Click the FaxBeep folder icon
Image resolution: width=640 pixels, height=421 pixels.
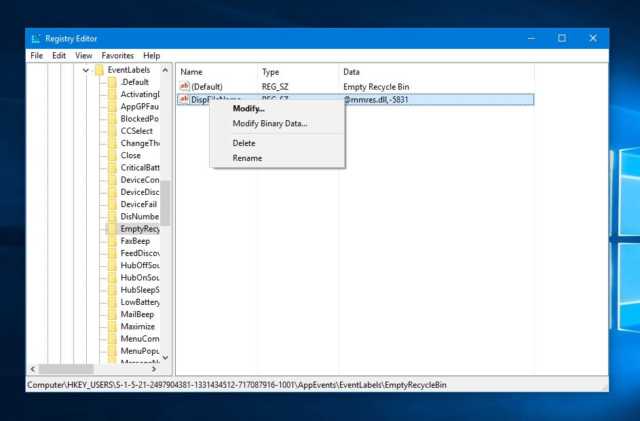click(x=113, y=241)
